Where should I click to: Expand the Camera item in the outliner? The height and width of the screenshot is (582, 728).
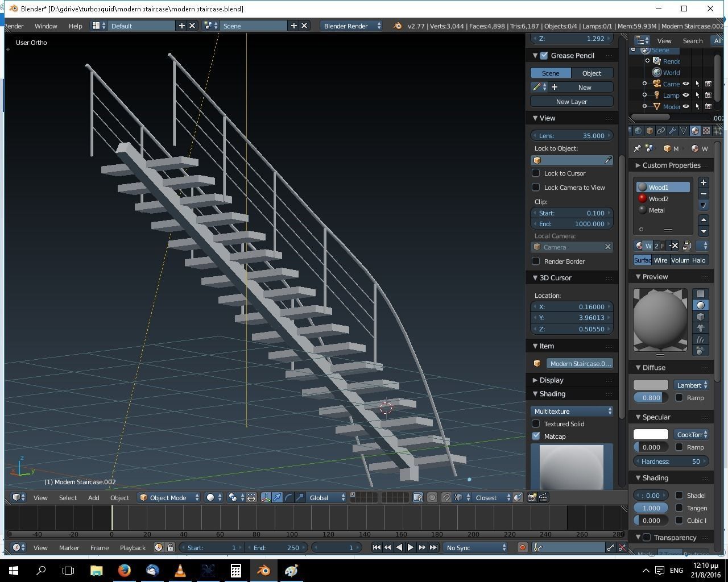644,84
